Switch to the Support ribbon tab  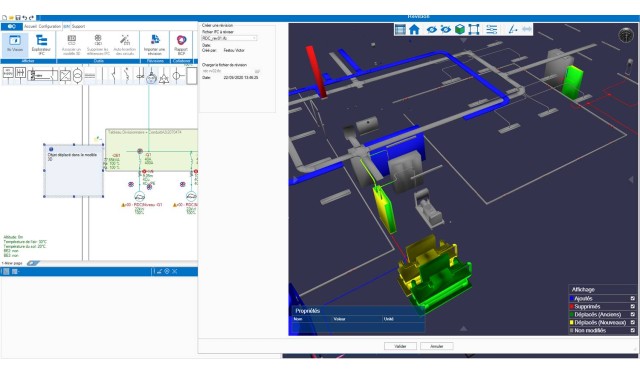click(78, 27)
